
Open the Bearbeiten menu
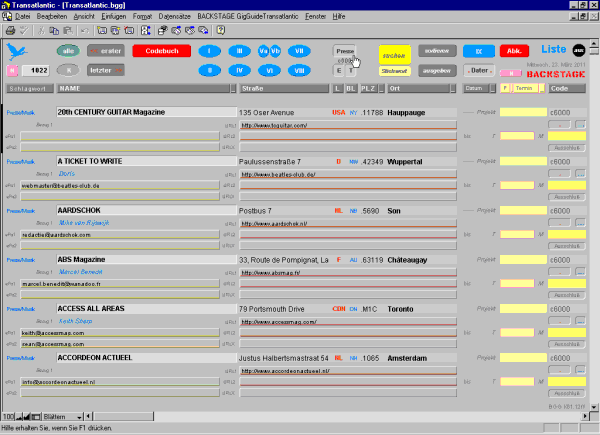click(52, 16)
